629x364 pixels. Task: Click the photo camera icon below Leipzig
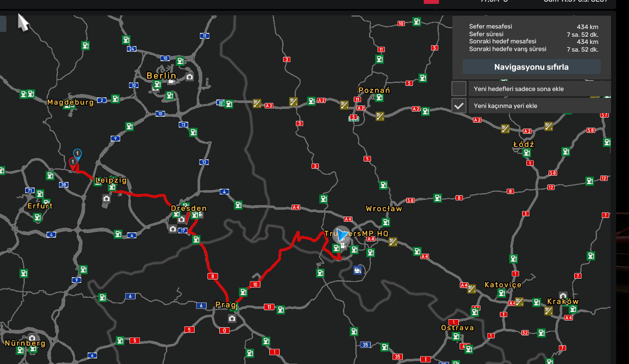tap(106, 199)
